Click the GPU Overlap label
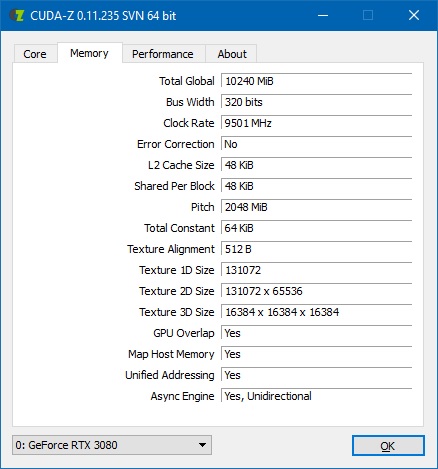 click(x=184, y=333)
